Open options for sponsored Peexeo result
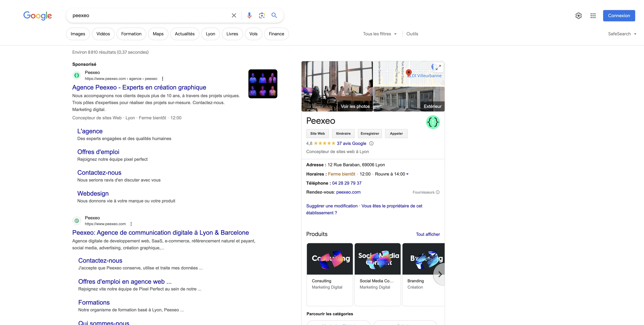The height and width of the screenshot is (325, 644). (x=163, y=79)
